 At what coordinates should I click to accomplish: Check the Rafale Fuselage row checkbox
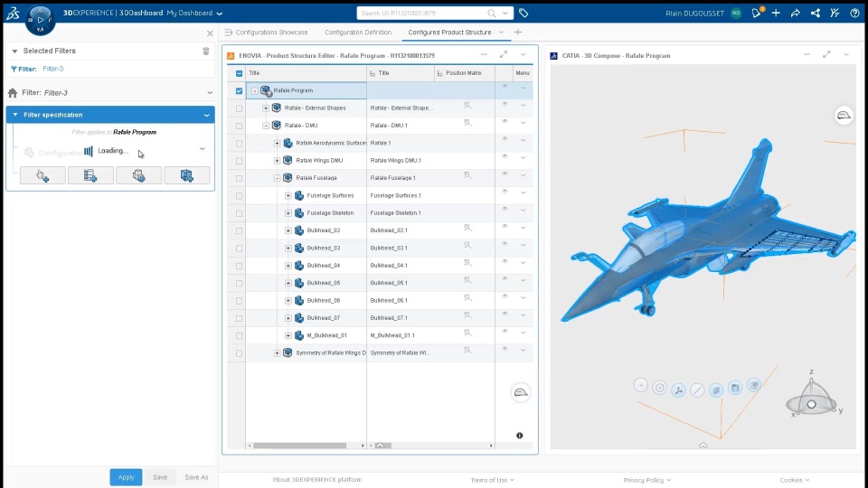[239, 178]
